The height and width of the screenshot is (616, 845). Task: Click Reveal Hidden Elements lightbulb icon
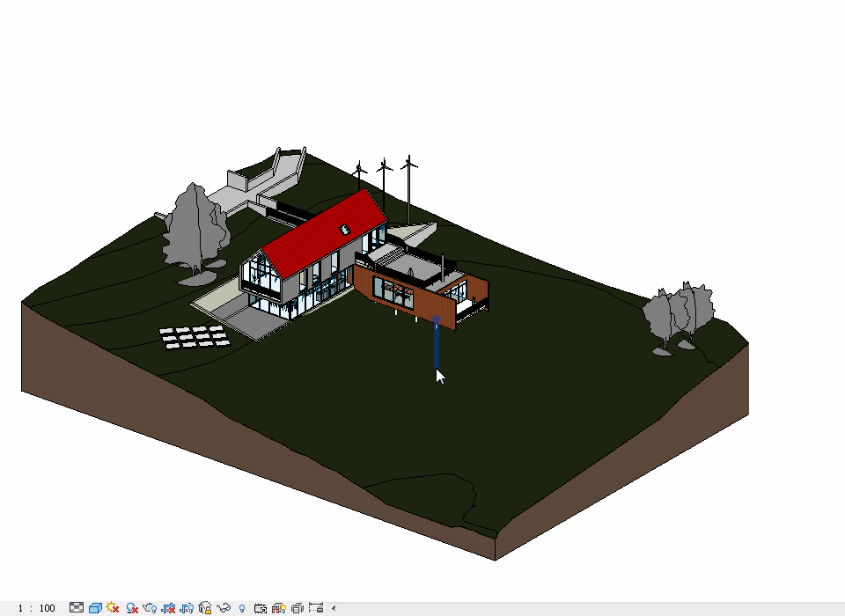pos(242,608)
